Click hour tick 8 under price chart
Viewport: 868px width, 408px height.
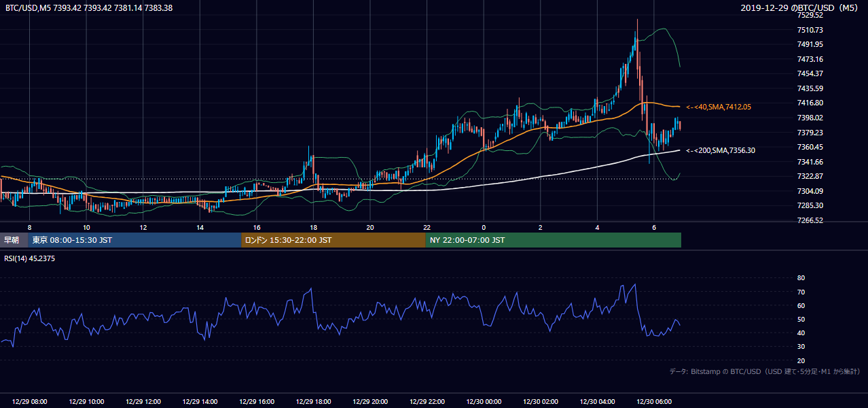click(x=29, y=227)
